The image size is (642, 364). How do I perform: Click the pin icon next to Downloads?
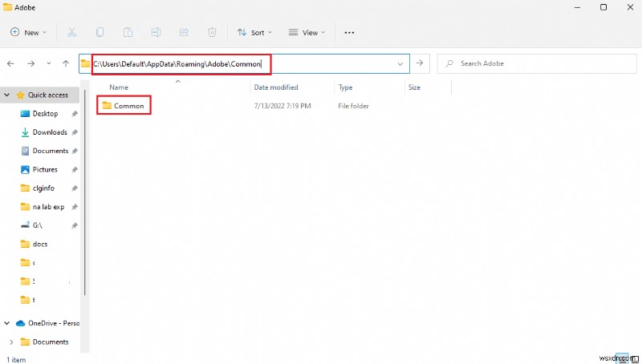[75, 132]
